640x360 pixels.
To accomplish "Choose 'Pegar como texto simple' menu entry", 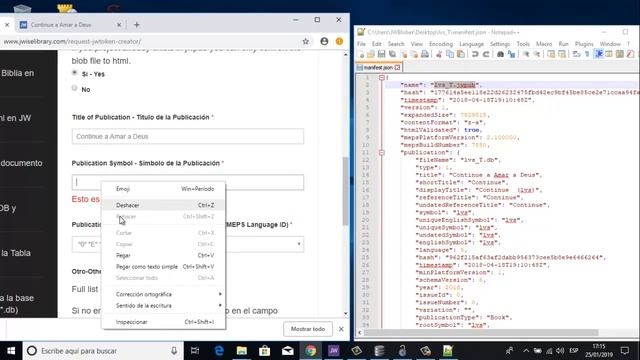I will pos(163,267).
